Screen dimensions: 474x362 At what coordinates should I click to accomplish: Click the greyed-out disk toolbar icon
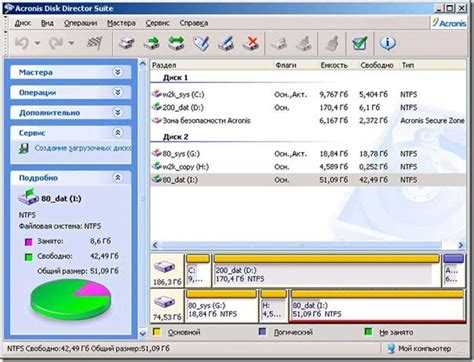click(279, 43)
